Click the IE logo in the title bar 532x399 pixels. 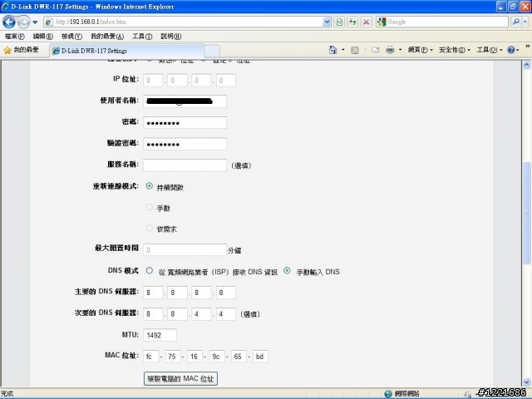point(5,6)
